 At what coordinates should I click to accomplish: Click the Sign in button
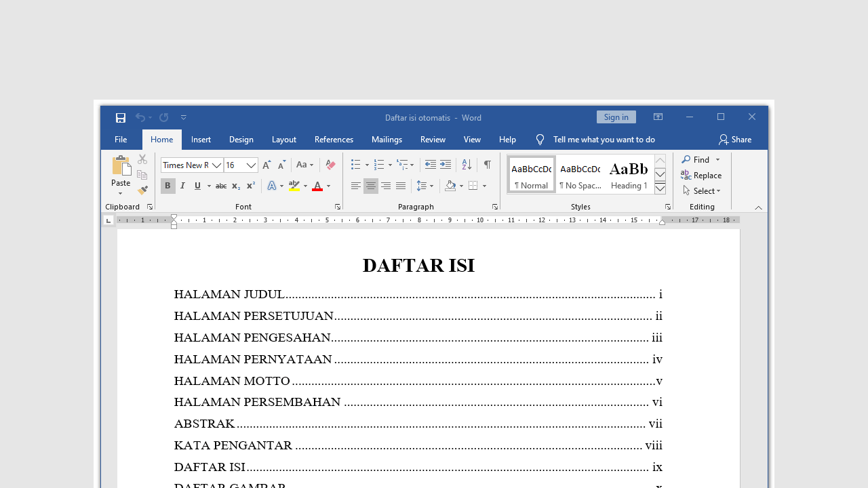coord(616,117)
